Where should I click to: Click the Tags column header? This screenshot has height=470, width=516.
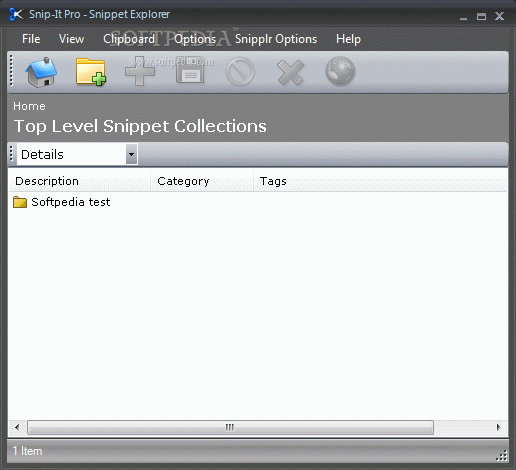click(x=380, y=181)
